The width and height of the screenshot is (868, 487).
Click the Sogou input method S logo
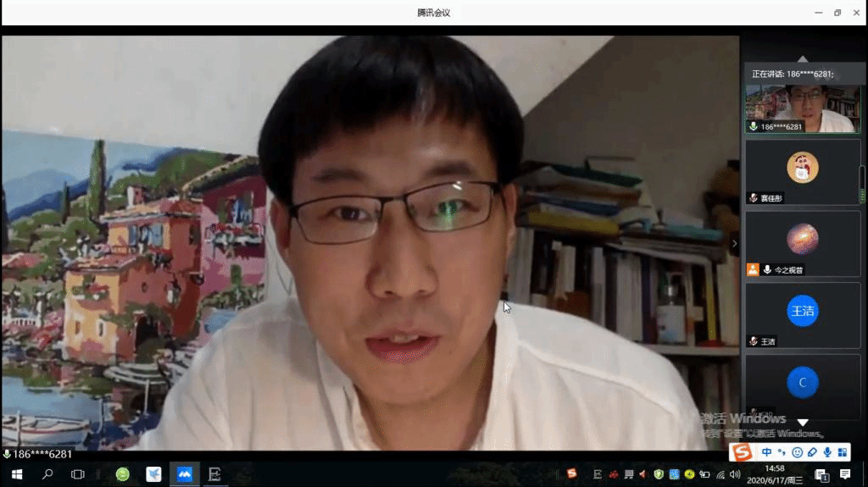point(743,452)
